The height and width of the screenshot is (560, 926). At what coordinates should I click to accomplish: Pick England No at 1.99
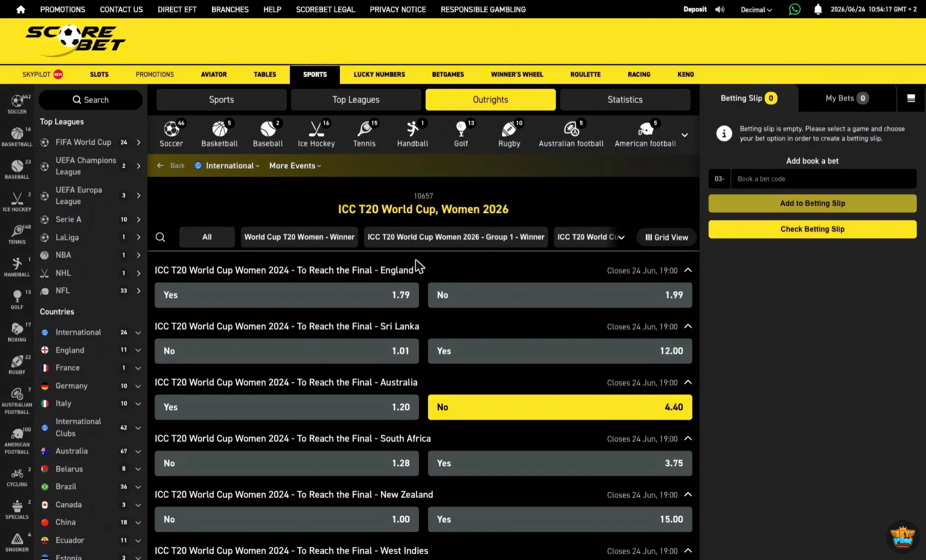(560, 295)
